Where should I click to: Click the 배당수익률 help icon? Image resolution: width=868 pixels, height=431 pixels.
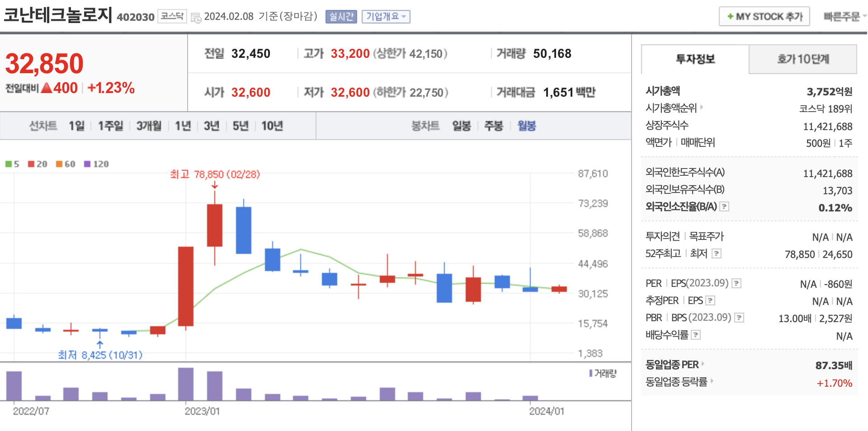(696, 335)
